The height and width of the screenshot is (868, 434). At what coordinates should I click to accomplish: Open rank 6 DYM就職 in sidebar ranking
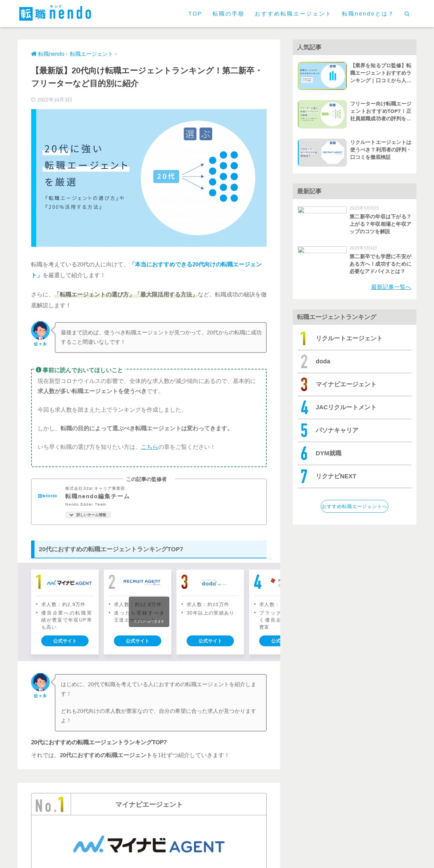coord(355,453)
